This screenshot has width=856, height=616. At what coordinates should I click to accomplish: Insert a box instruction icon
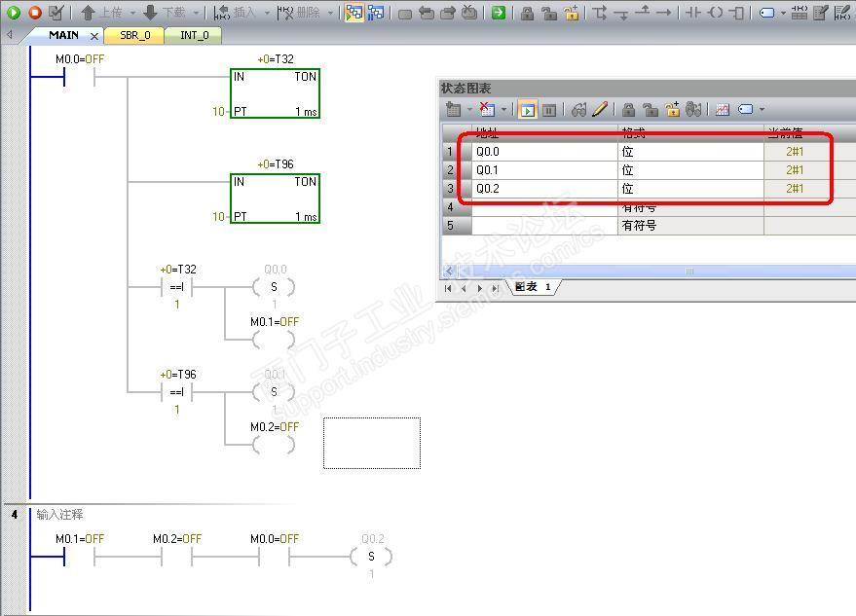pyautogui.click(x=736, y=12)
